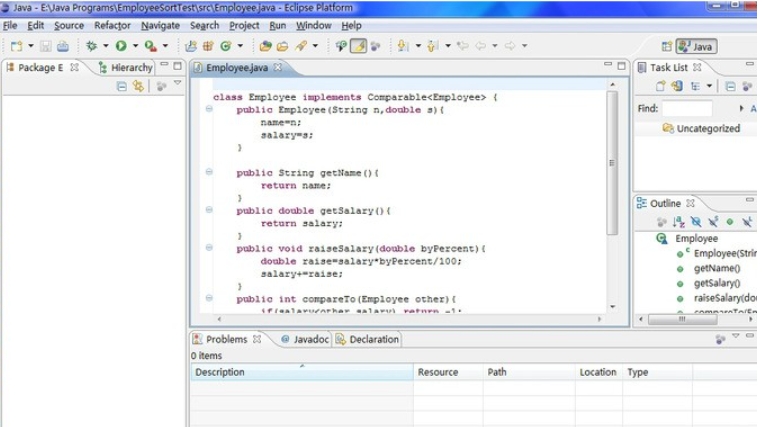Toggle Hide Local Types in Outline
The image size is (762, 427).
pyautogui.click(x=747, y=222)
